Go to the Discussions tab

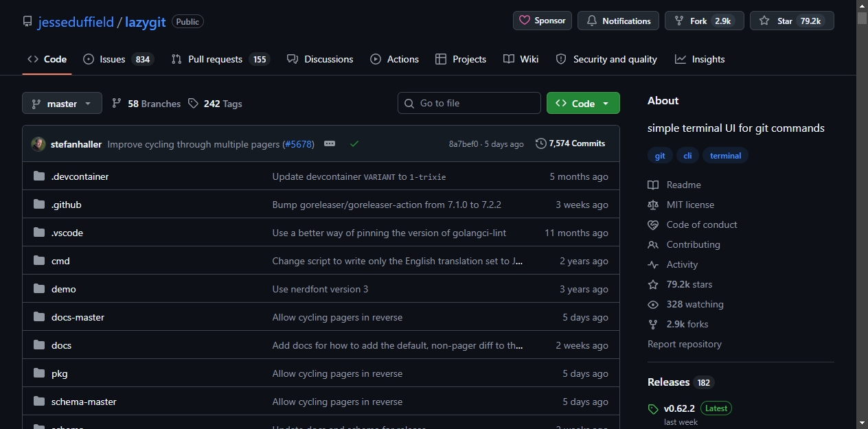point(320,59)
